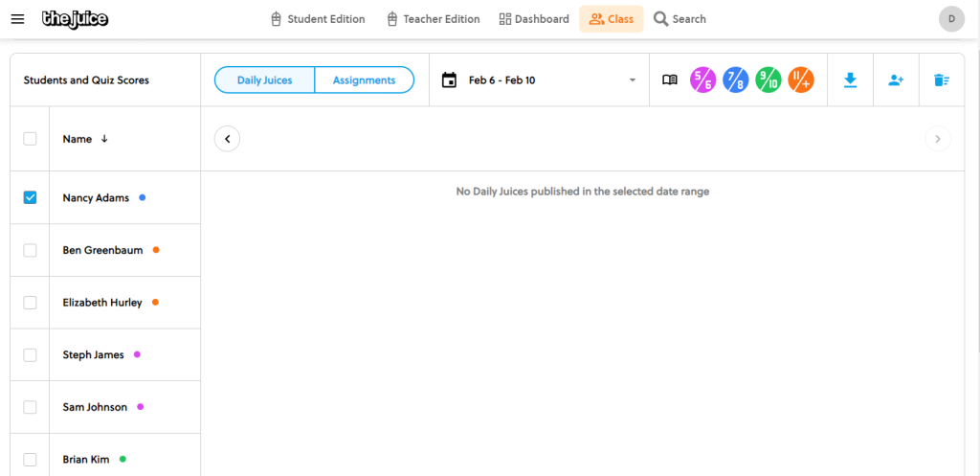Click the open book reading level icon
Image resolution: width=980 pixels, height=476 pixels.
point(669,80)
